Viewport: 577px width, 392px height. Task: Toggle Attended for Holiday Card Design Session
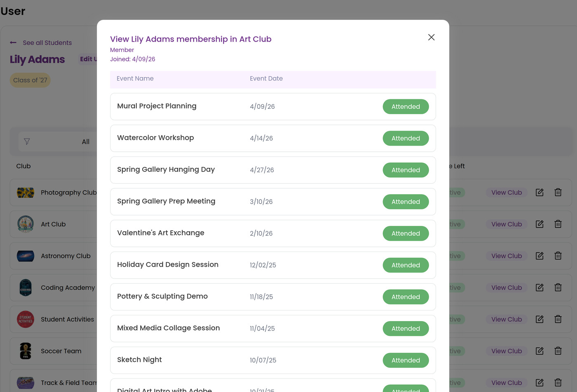[406, 265]
